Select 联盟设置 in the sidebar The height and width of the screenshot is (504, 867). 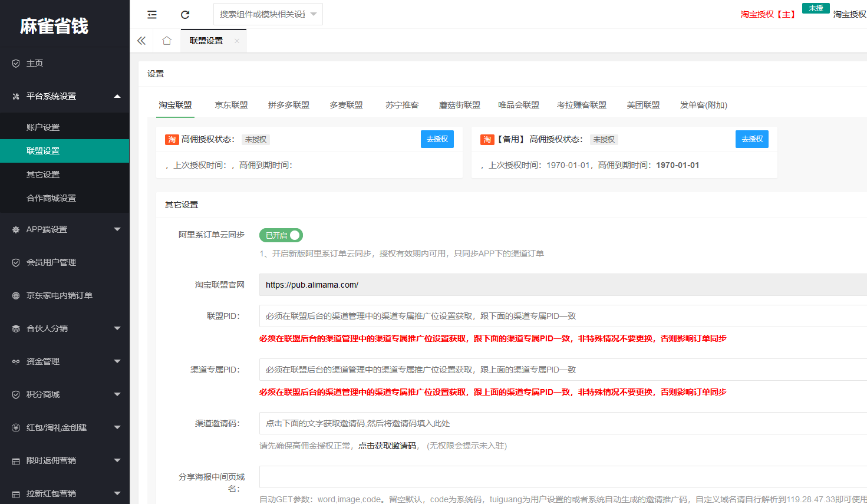click(65, 151)
